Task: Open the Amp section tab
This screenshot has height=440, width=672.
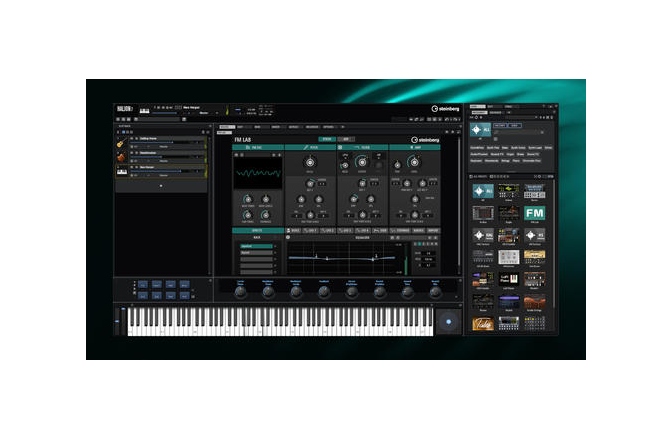Action: (414, 147)
